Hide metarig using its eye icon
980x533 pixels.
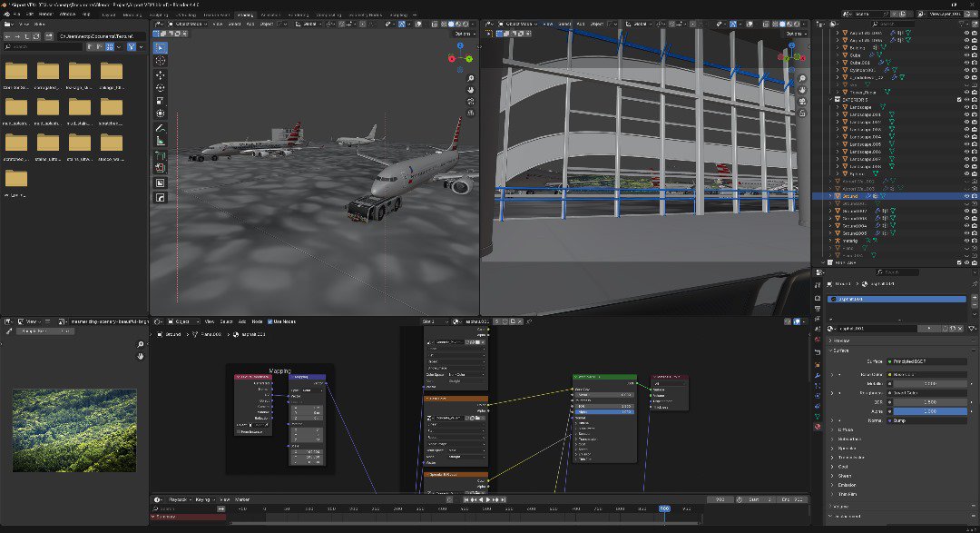[x=967, y=241]
